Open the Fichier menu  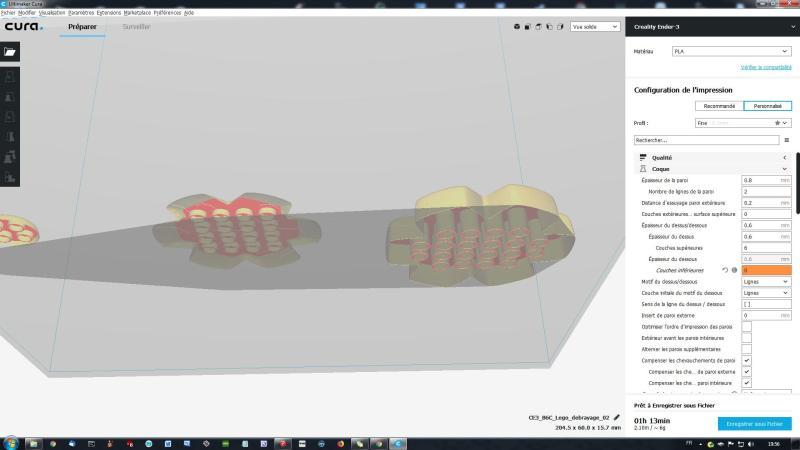[x=8, y=13]
